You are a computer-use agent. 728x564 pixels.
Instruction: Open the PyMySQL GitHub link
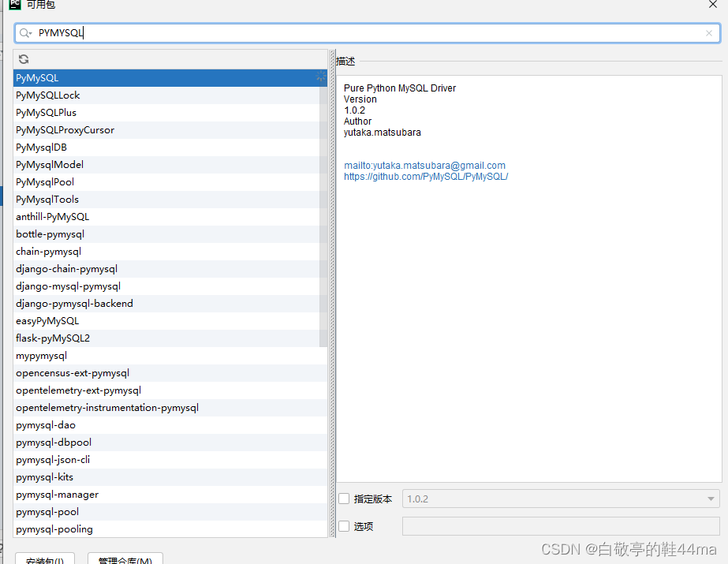coord(426,177)
